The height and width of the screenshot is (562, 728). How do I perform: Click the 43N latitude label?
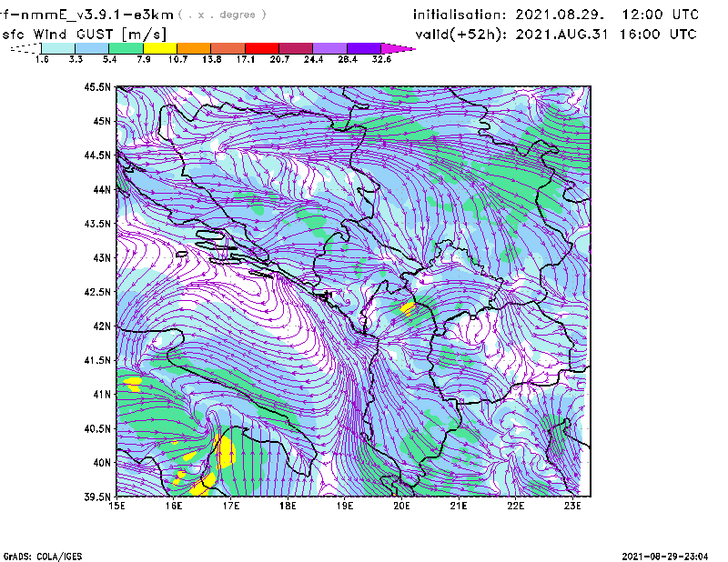click(x=102, y=257)
